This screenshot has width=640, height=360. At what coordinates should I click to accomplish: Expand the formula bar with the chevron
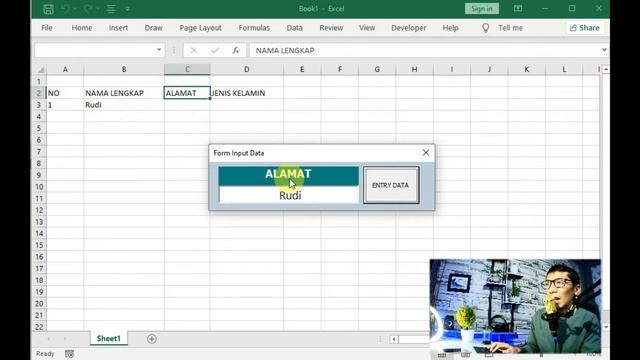coord(604,50)
